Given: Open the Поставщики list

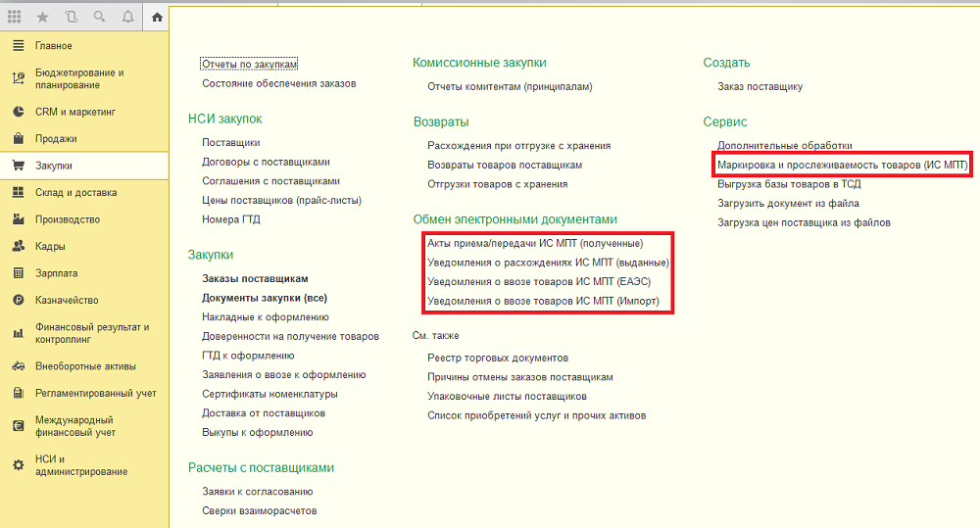Looking at the screenshot, I should click(230, 142).
